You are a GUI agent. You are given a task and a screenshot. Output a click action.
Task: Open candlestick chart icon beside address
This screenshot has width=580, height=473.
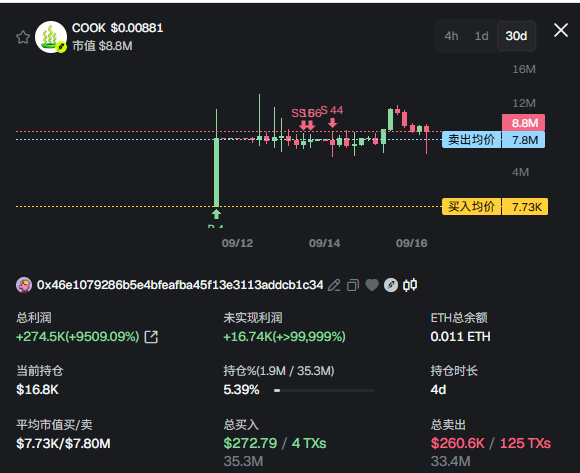(x=410, y=285)
